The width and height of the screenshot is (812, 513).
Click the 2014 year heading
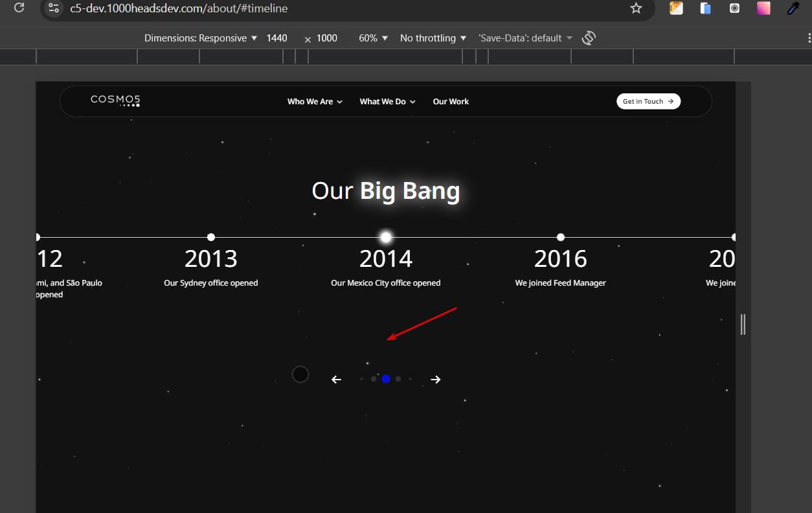pos(386,259)
